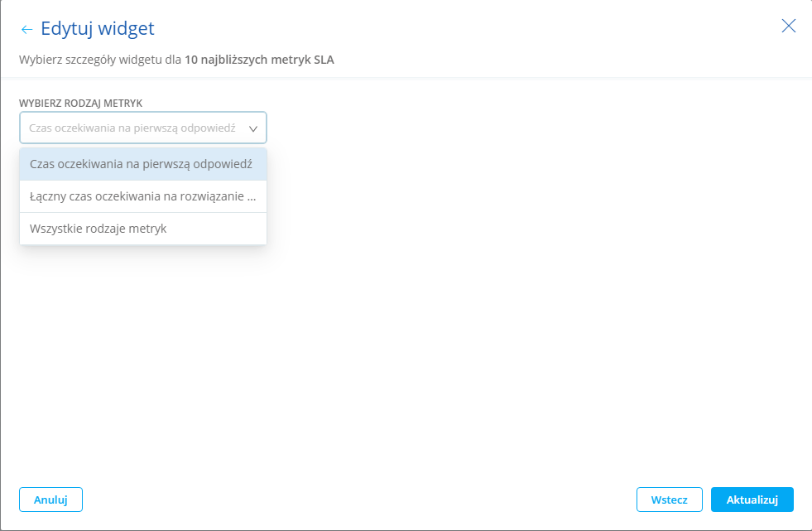
Task: Collapse the metric type dropdown chevron
Action: tap(253, 128)
